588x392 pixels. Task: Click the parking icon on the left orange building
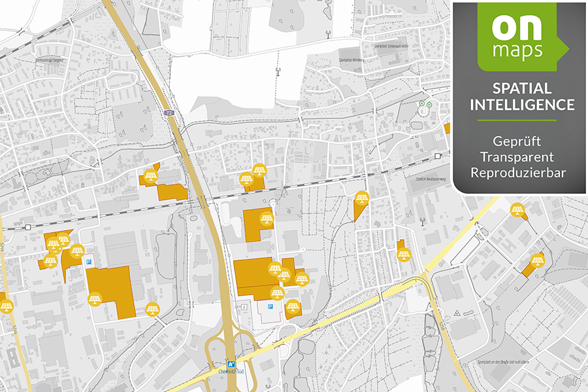click(89, 261)
